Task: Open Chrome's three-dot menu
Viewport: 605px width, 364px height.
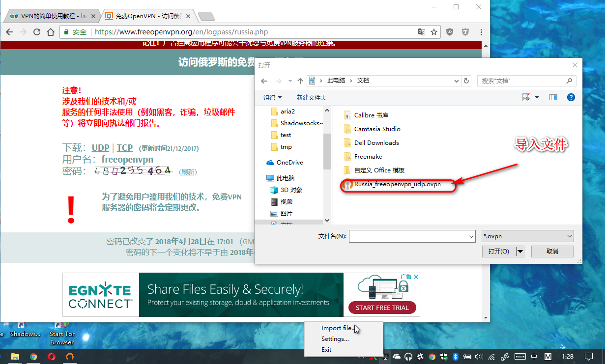Action: (x=481, y=32)
